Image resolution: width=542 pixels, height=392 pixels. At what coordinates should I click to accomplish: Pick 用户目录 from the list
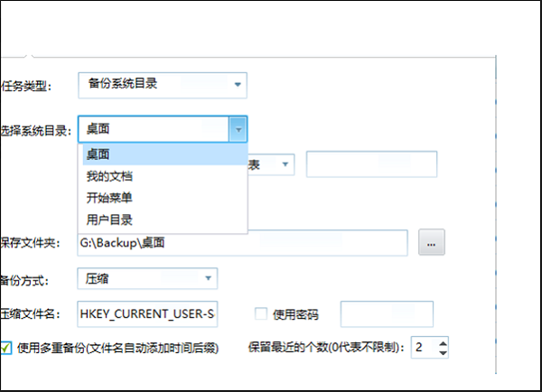click(163, 218)
